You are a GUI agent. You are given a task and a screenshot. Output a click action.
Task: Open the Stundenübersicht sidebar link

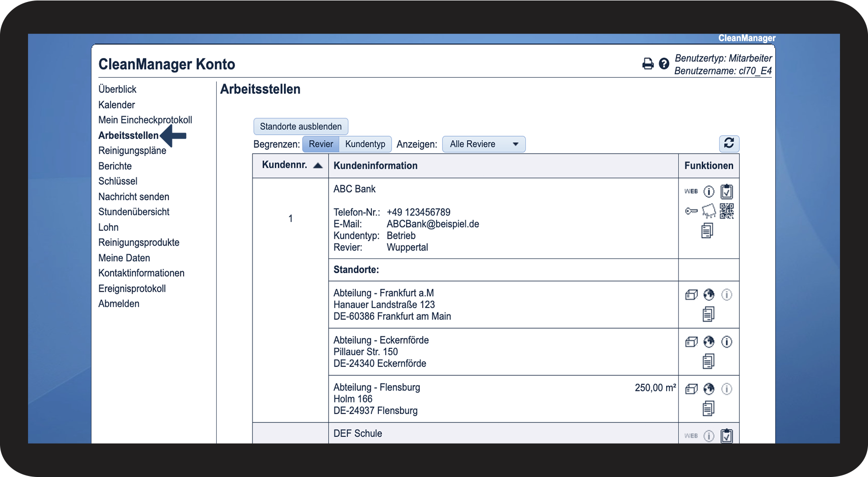134,212
